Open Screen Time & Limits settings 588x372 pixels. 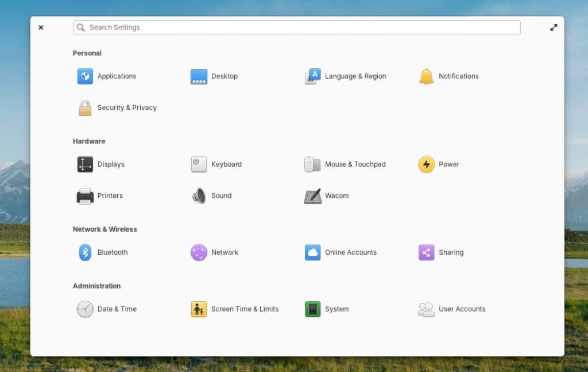pyautogui.click(x=234, y=309)
